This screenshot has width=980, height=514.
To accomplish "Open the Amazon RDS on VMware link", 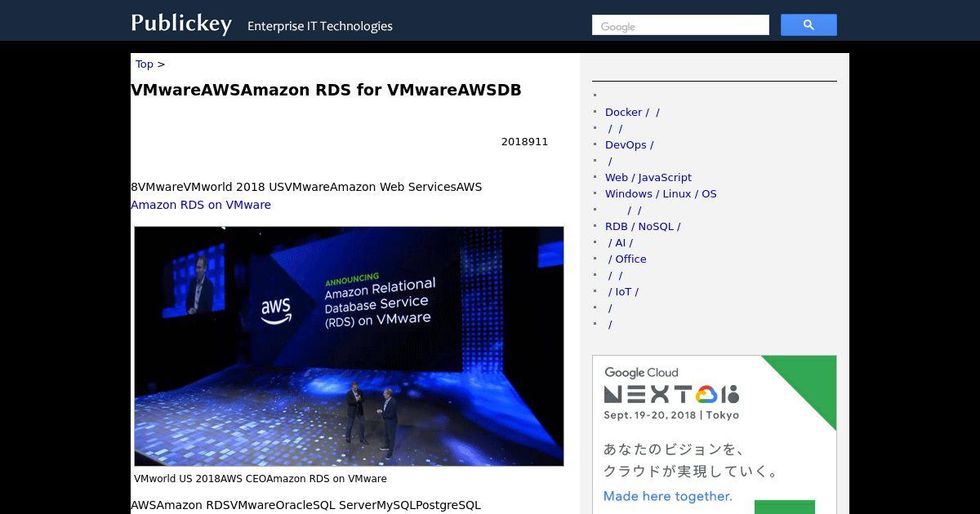I will [201, 205].
